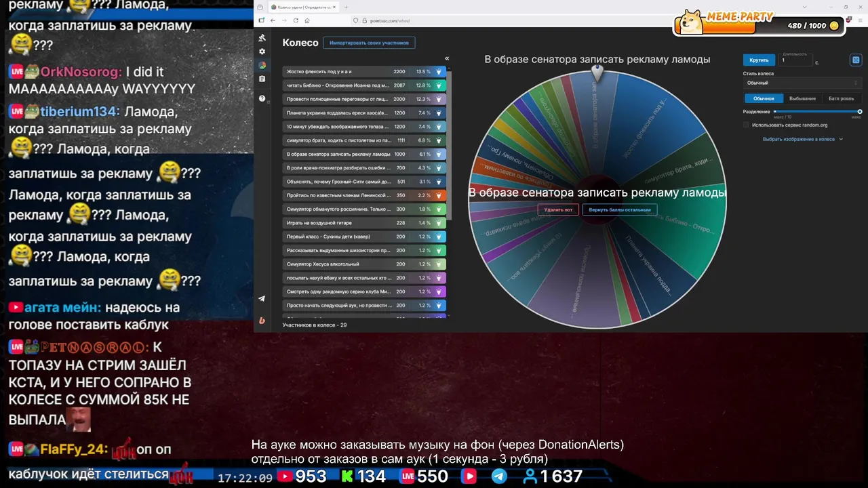The height and width of the screenshot is (488, 868).
Task: Click lot Первый класс - Сукины дети (кавер)
Action: coord(328,237)
